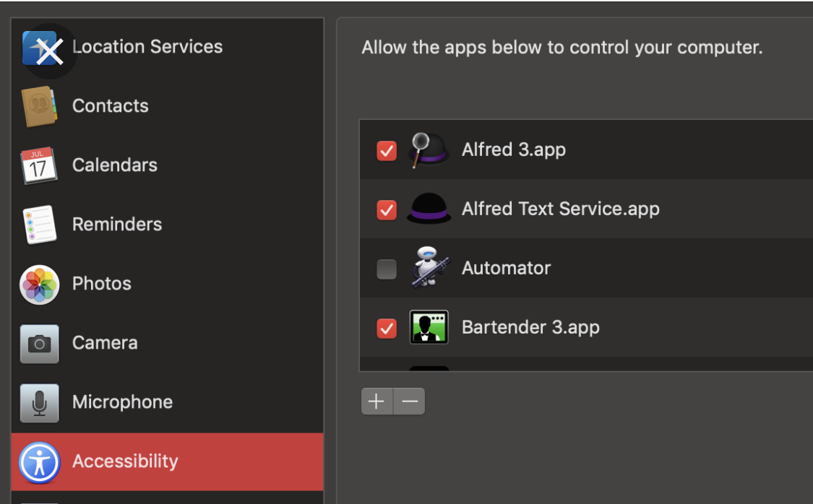Select the Contacts sidebar label
The height and width of the screenshot is (504, 813).
tap(111, 105)
